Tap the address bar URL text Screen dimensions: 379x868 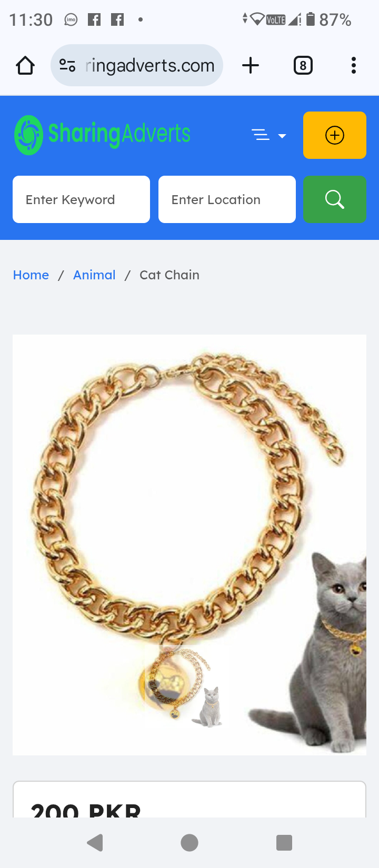point(150,66)
